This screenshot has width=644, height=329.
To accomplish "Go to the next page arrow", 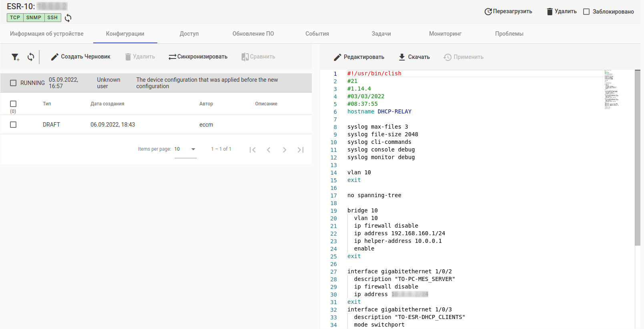I will pyautogui.click(x=285, y=150).
